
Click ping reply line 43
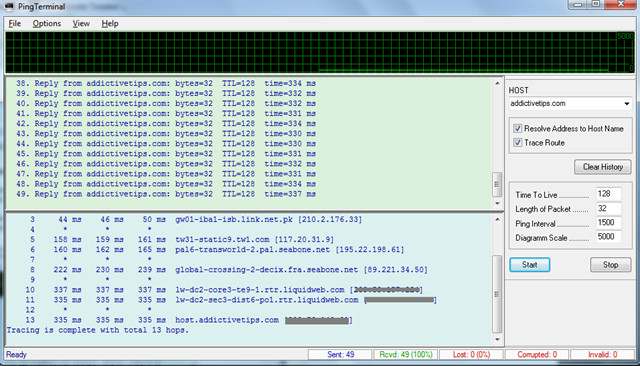tap(166, 134)
